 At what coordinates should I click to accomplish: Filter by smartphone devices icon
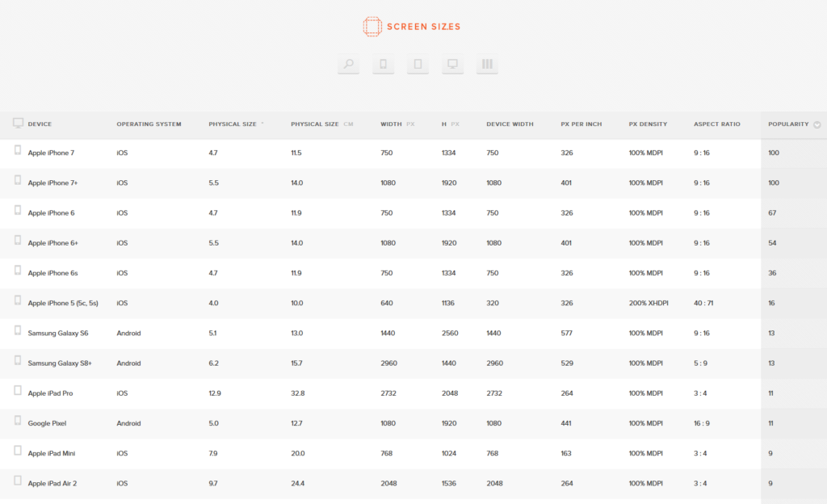(x=383, y=65)
